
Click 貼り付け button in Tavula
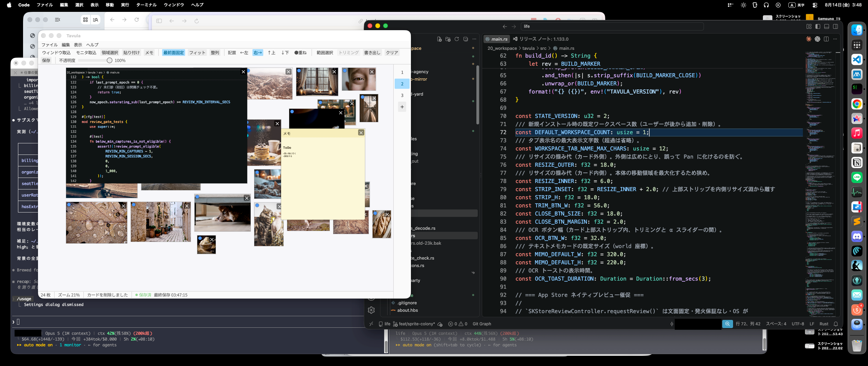point(132,53)
